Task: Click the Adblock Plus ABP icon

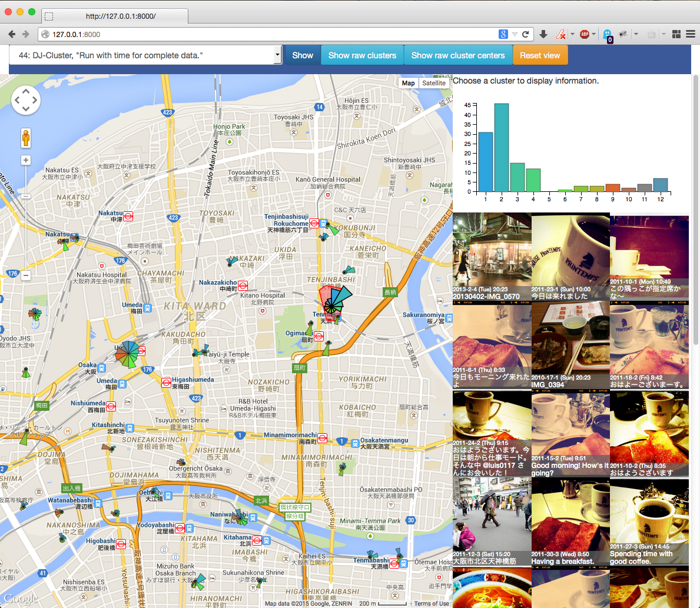Action: pyautogui.click(x=584, y=34)
